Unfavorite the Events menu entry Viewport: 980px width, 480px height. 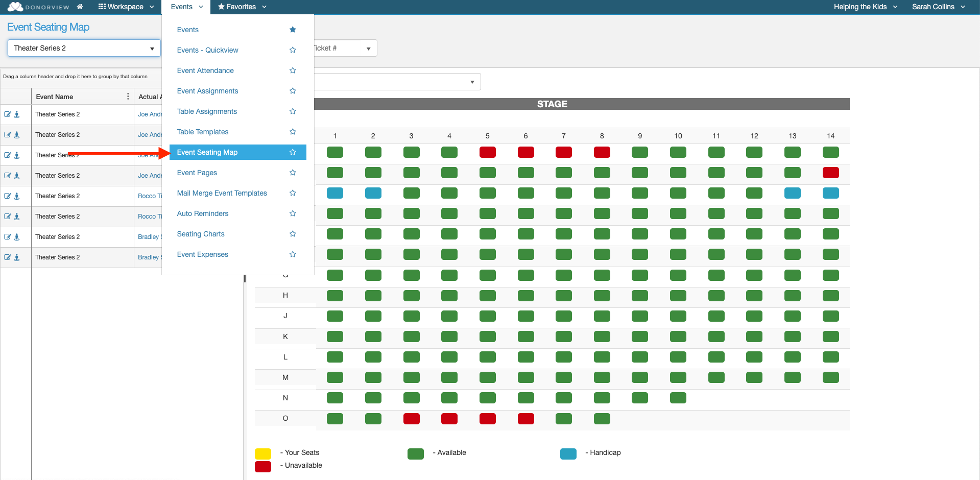point(293,30)
